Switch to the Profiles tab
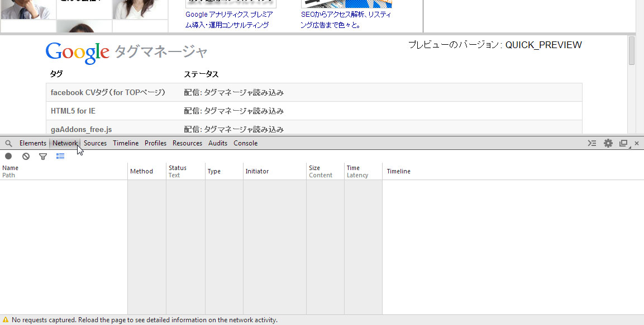Viewport: 644px width, 325px height. coord(156,143)
